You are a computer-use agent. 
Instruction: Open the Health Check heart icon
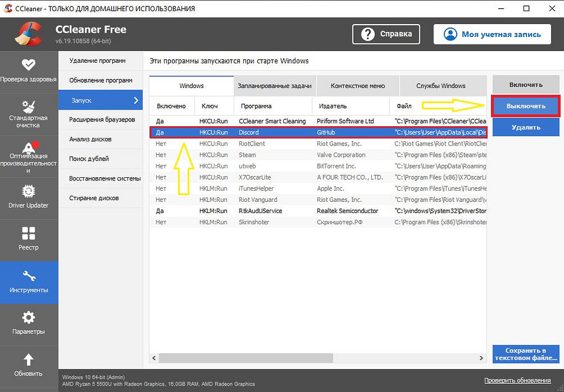click(29, 65)
